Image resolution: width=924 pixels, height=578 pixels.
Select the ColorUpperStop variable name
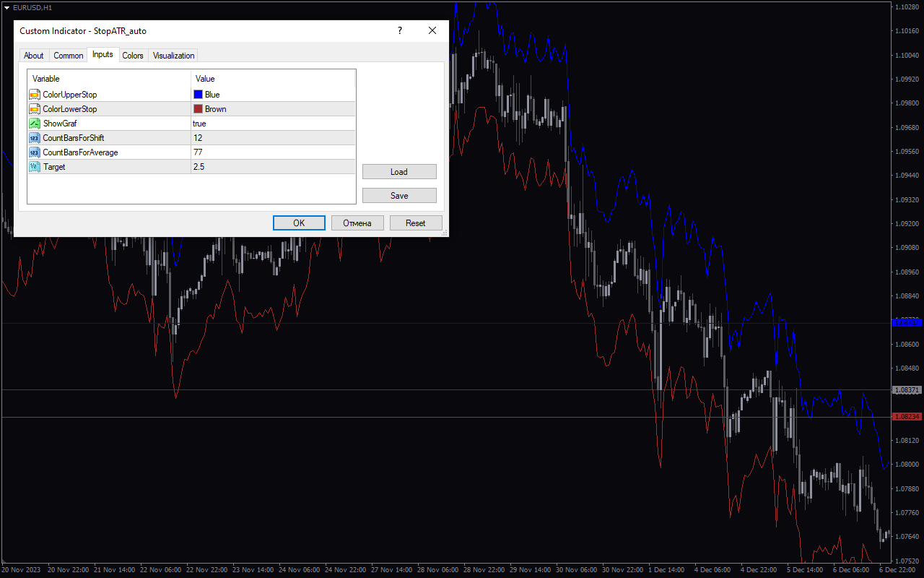pyautogui.click(x=70, y=95)
